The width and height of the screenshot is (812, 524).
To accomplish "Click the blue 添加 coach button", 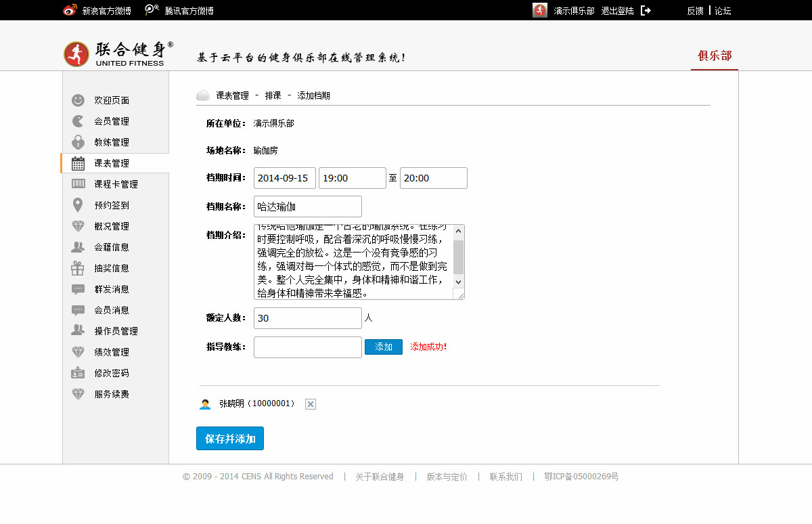I will coord(384,347).
